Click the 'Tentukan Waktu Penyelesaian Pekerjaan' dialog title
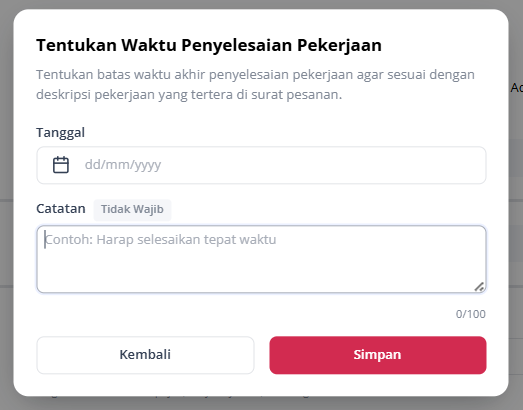523x410 pixels. pos(209,45)
